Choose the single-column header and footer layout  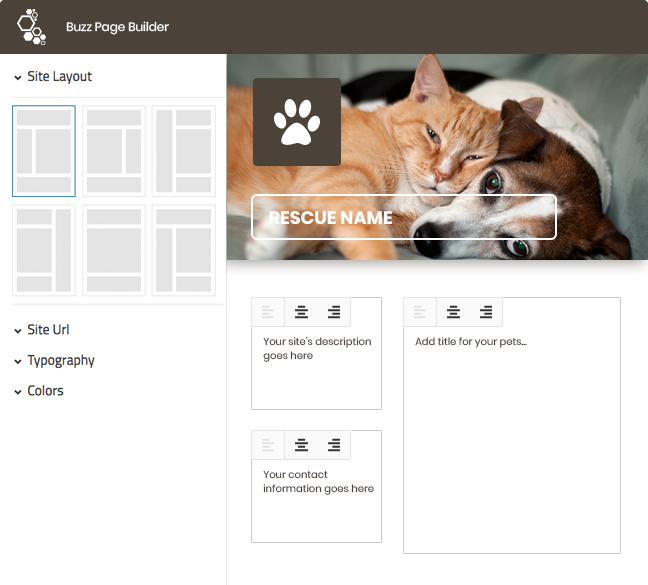[114, 250]
